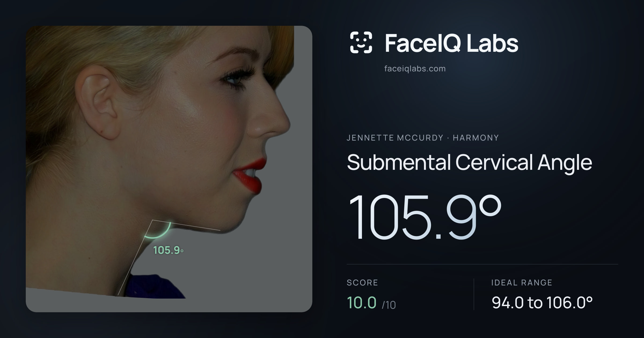Click the 'JENNETTE MCCURDY · HARMONY' caption
The image size is (644, 338).
(x=423, y=138)
